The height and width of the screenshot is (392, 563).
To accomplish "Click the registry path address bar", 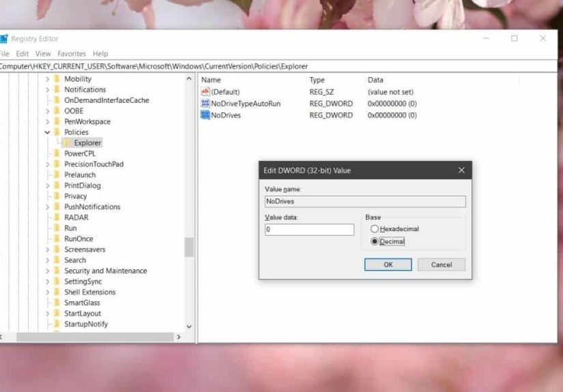I will click(278, 66).
